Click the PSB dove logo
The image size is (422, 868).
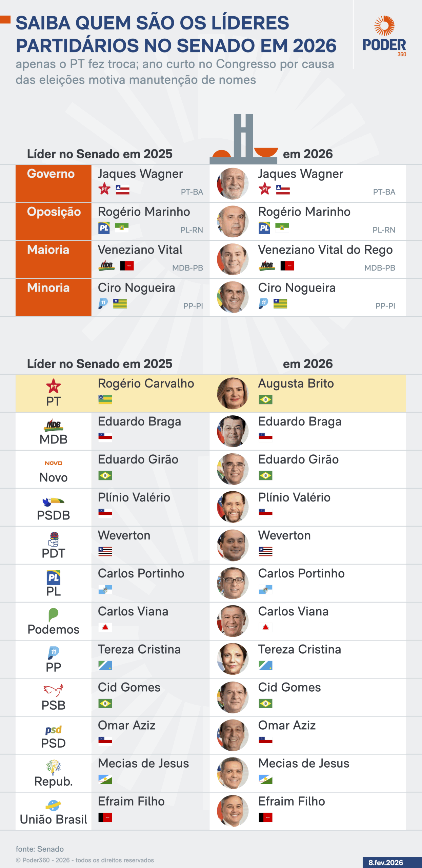54,691
